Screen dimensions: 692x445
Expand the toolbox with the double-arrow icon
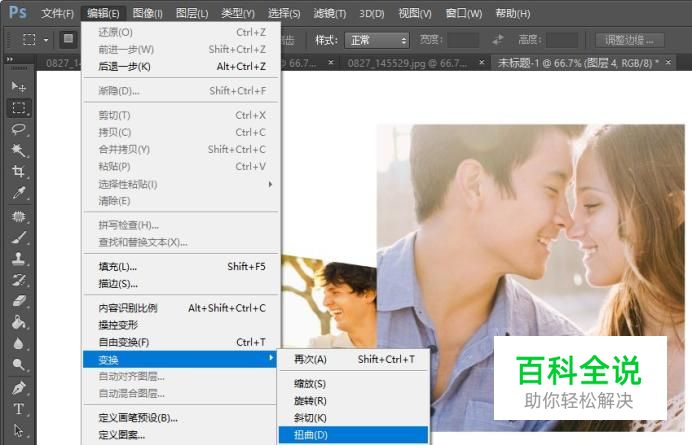point(10,59)
